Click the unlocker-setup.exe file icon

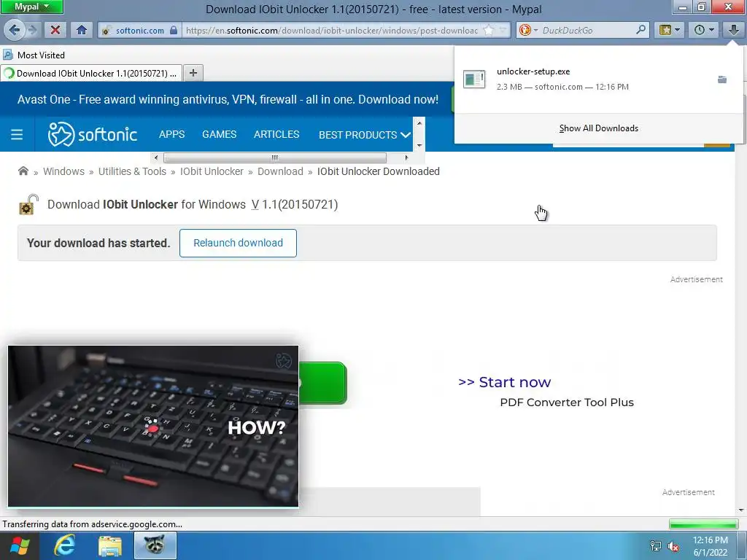(474, 79)
